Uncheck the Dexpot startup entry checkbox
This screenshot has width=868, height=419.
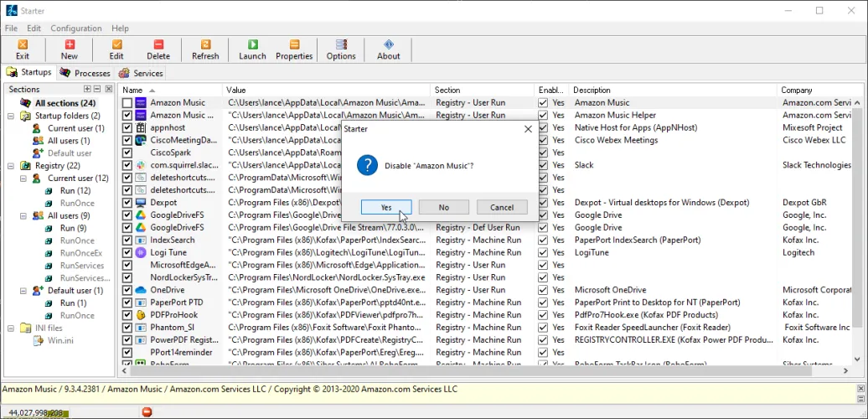tap(127, 203)
